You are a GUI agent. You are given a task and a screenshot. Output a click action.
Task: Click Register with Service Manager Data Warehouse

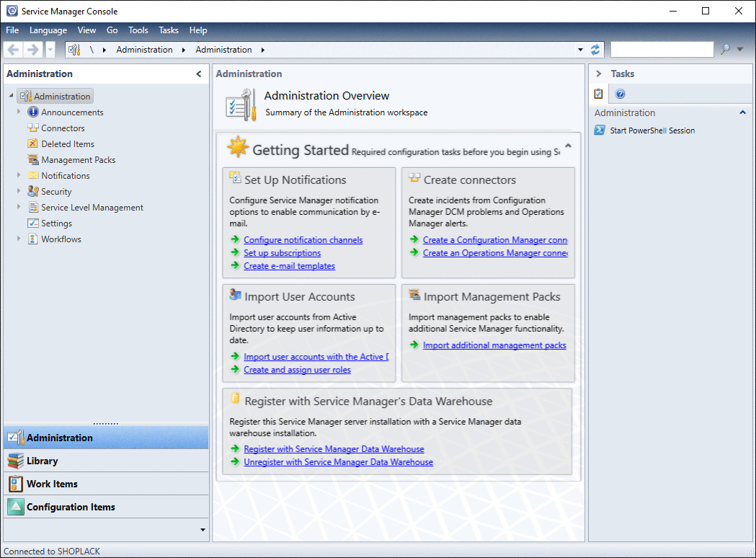coord(334,448)
